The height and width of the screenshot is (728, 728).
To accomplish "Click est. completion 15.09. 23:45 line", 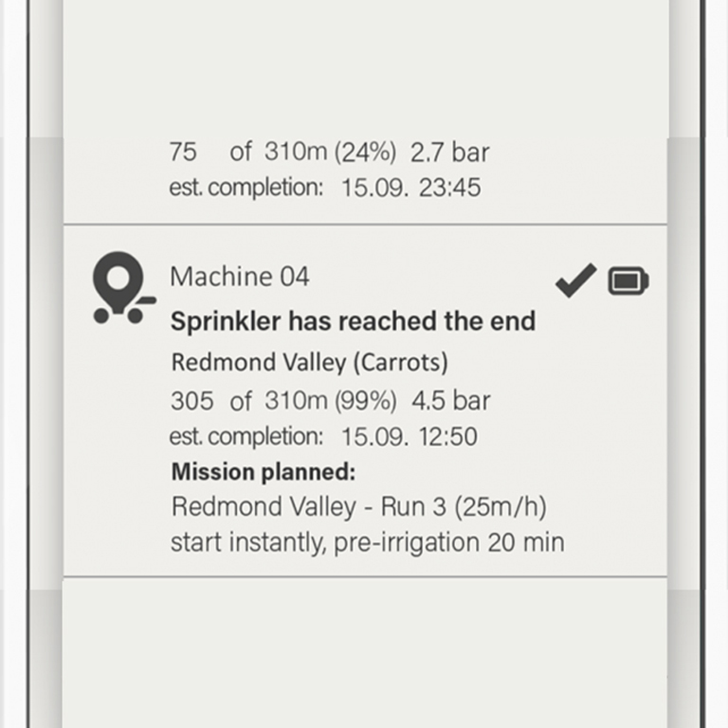I will (x=325, y=188).
